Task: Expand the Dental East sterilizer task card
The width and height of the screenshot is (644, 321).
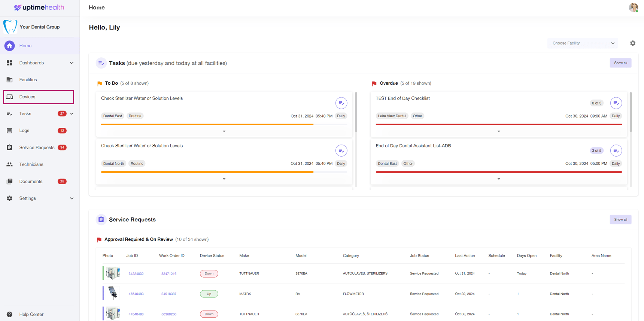Action: pyautogui.click(x=224, y=131)
